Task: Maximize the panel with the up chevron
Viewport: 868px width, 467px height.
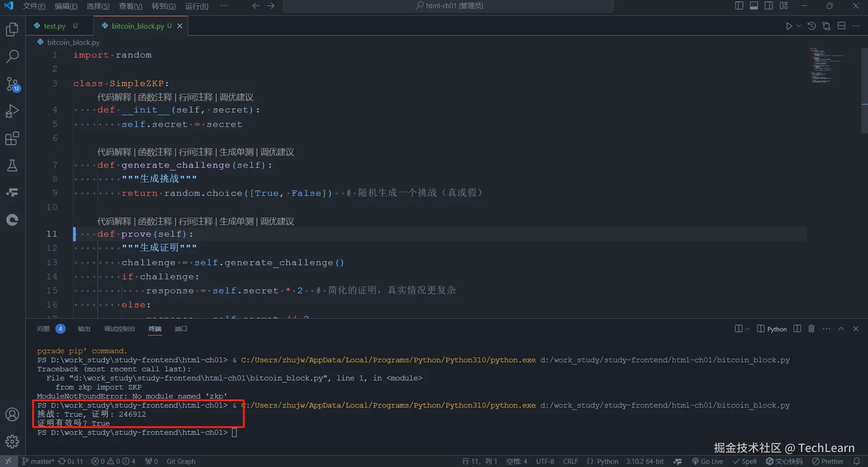Action: click(841, 329)
